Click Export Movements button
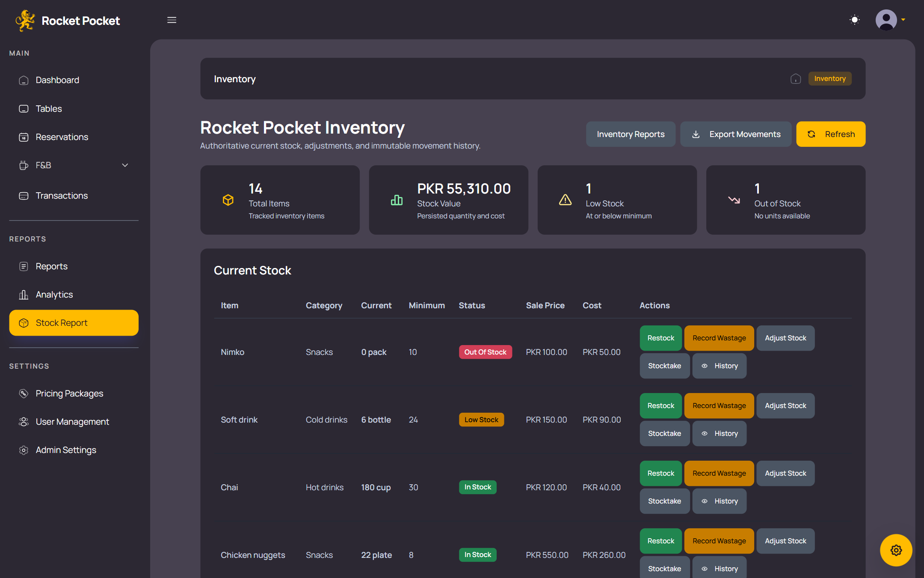This screenshot has width=924, height=578. (736, 134)
